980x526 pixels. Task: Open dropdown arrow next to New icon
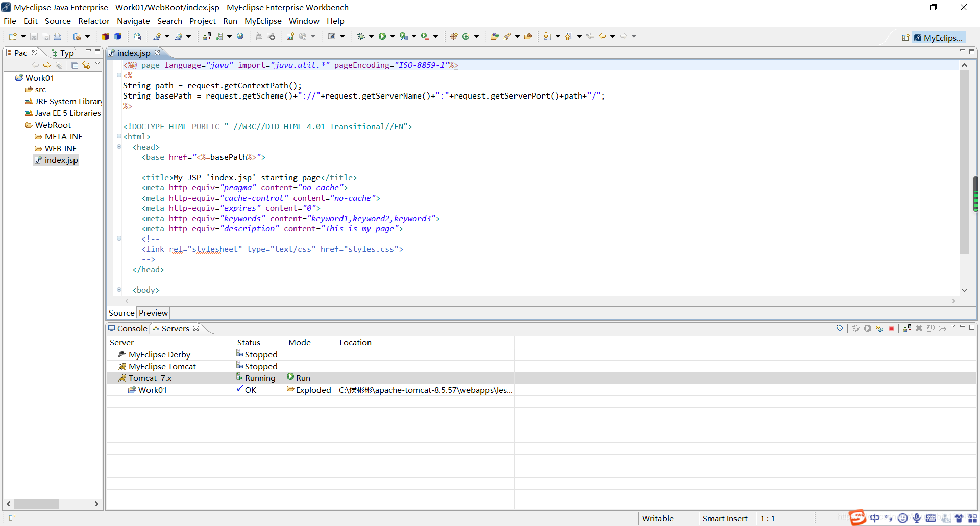tap(23, 36)
